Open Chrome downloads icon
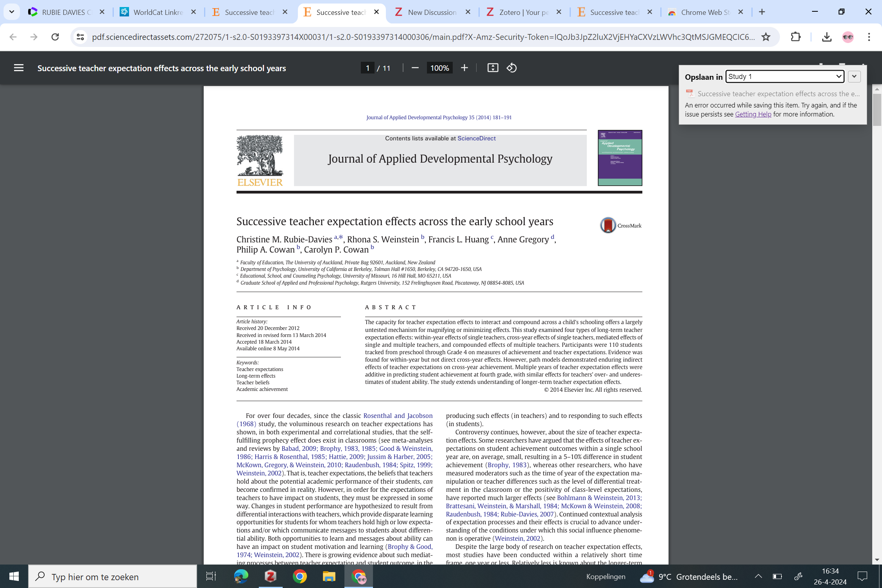Screen dimensions: 882x588 (x=826, y=37)
